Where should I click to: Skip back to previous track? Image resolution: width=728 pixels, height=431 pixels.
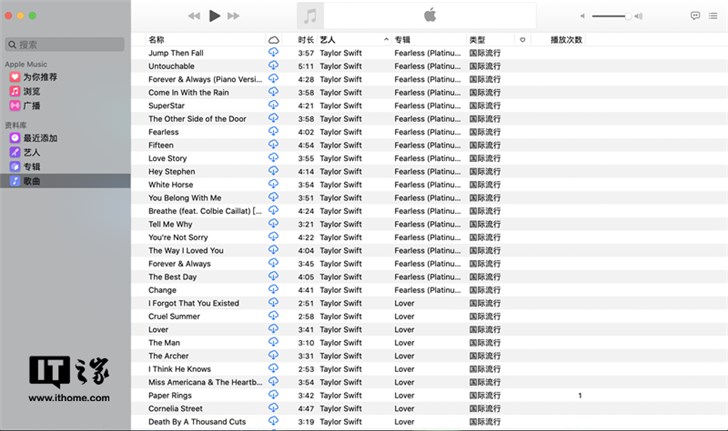(194, 16)
